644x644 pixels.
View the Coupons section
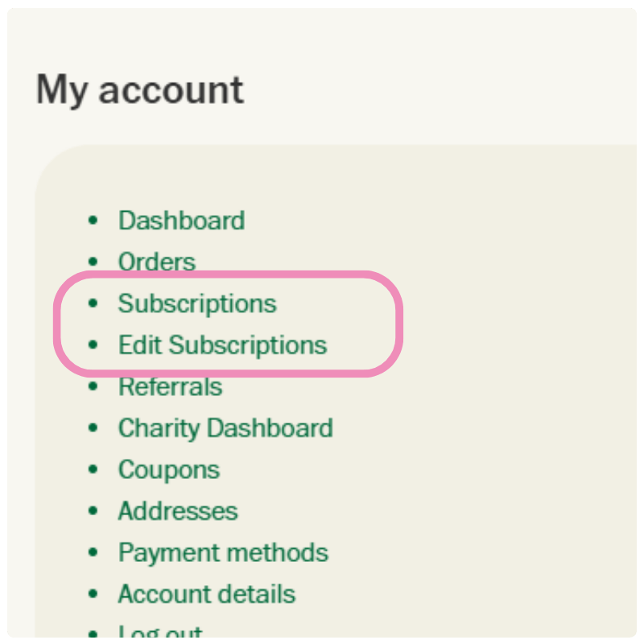168,469
